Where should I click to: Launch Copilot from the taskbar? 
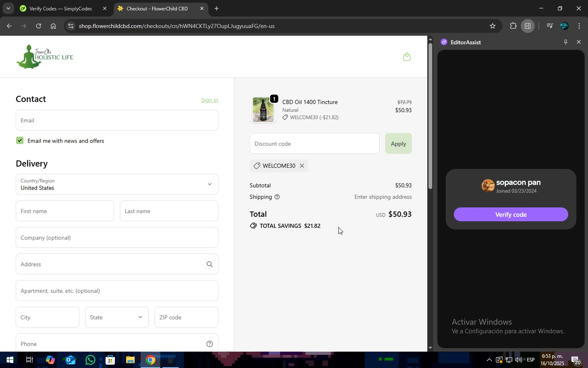50,360
